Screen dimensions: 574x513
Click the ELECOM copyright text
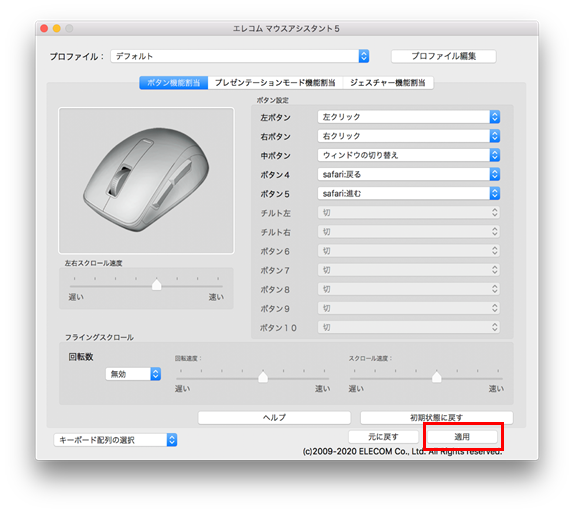tap(402, 451)
